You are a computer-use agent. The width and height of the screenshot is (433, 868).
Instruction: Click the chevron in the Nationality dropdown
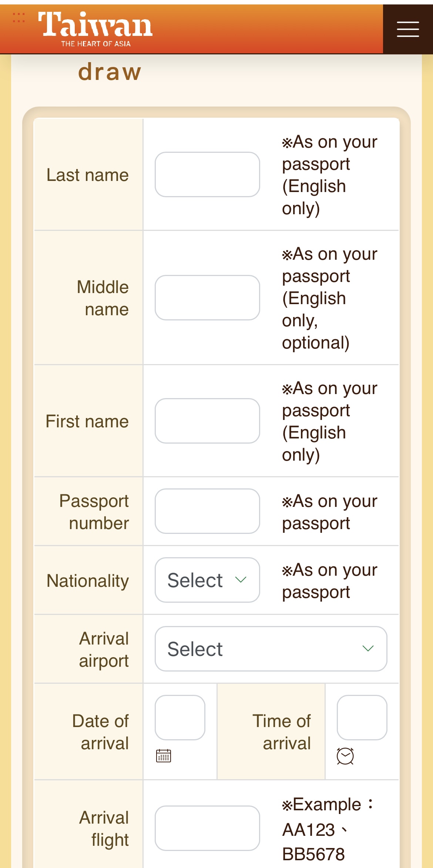click(241, 579)
